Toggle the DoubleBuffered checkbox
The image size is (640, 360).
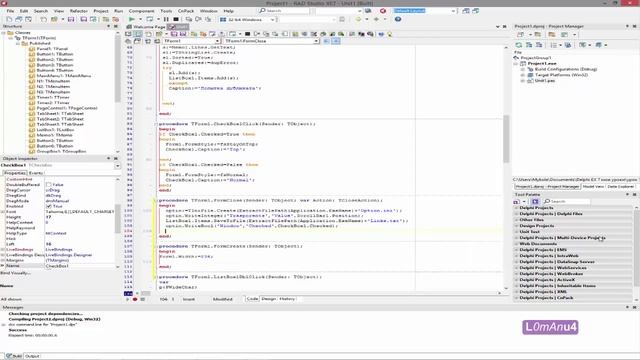pos(49,184)
